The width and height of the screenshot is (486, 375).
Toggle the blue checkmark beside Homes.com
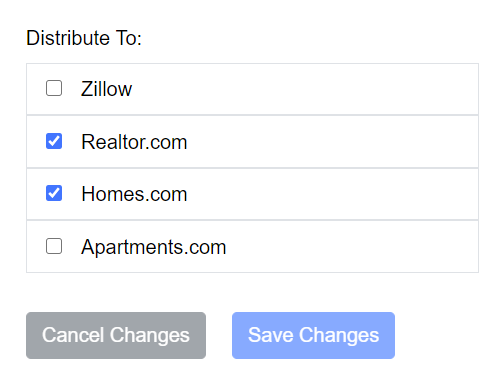pos(54,193)
